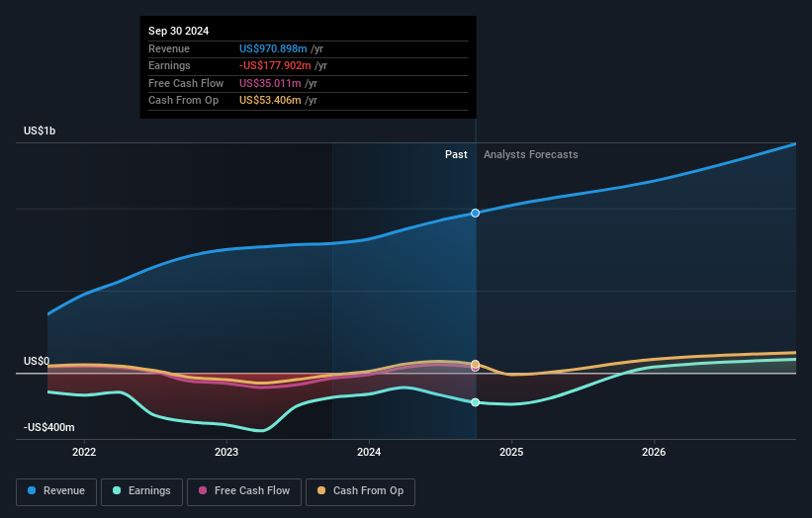Image resolution: width=812 pixels, height=518 pixels.
Task: Toggle the Revenue legend button
Action: coord(56,491)
